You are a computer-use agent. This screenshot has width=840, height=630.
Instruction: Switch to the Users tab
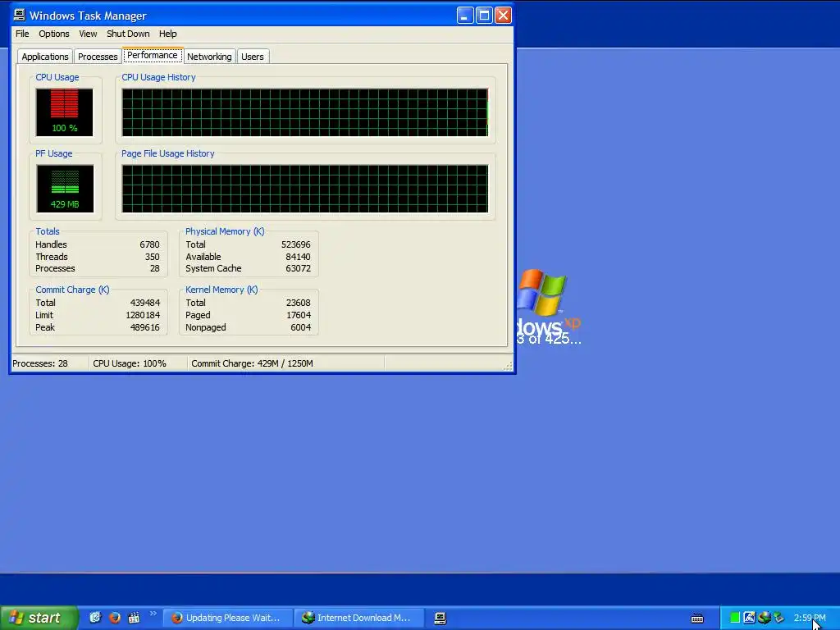pos(253,57)
